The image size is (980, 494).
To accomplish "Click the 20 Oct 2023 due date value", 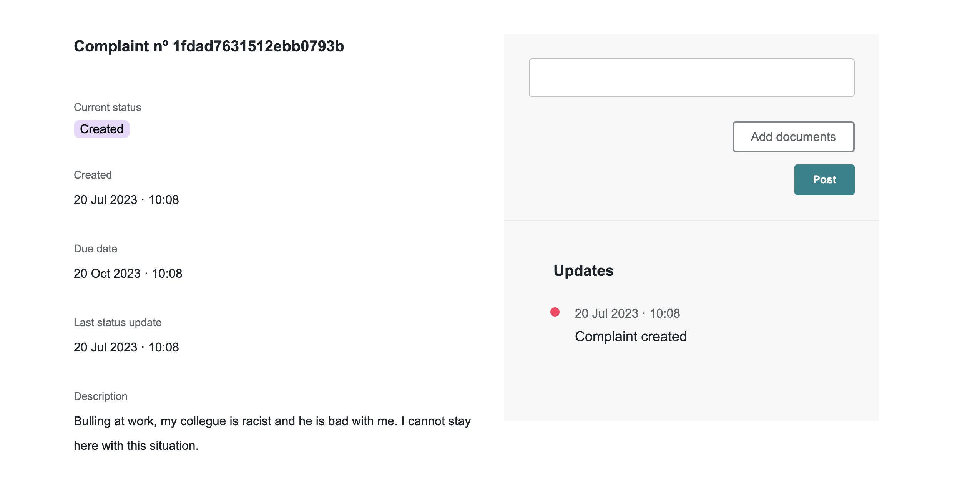I will (128, 274).
